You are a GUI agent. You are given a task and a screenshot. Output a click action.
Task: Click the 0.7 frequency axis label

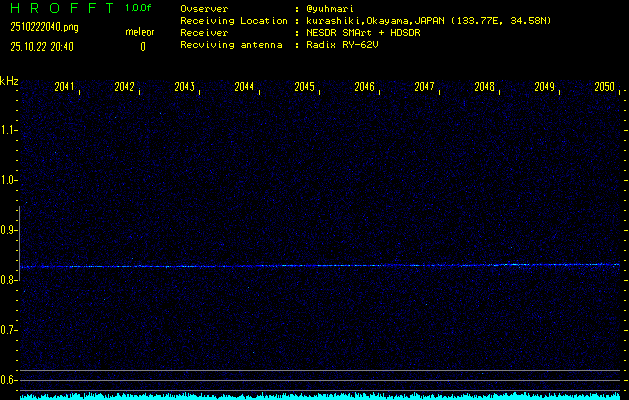pyautogui.click(x=9, y=330)
